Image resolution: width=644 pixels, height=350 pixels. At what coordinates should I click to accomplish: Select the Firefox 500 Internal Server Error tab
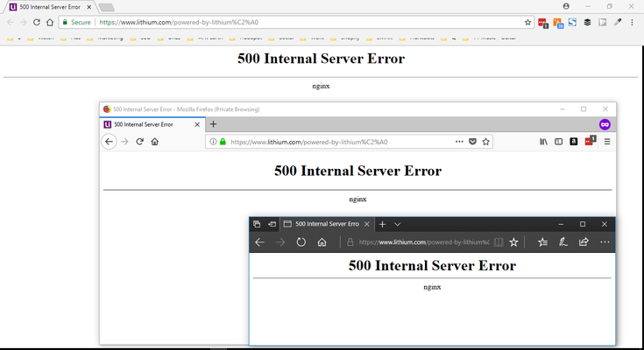152,124
